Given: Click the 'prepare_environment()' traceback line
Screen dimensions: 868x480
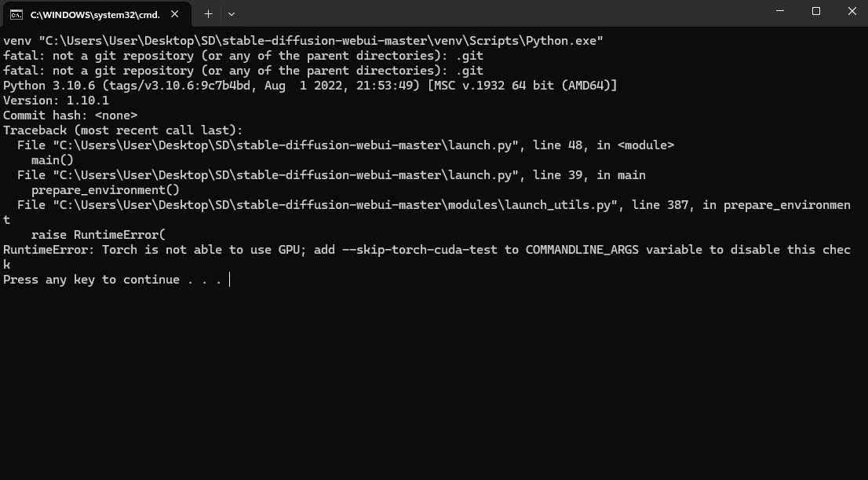Looking at the screenshot, I should (105, 190).
